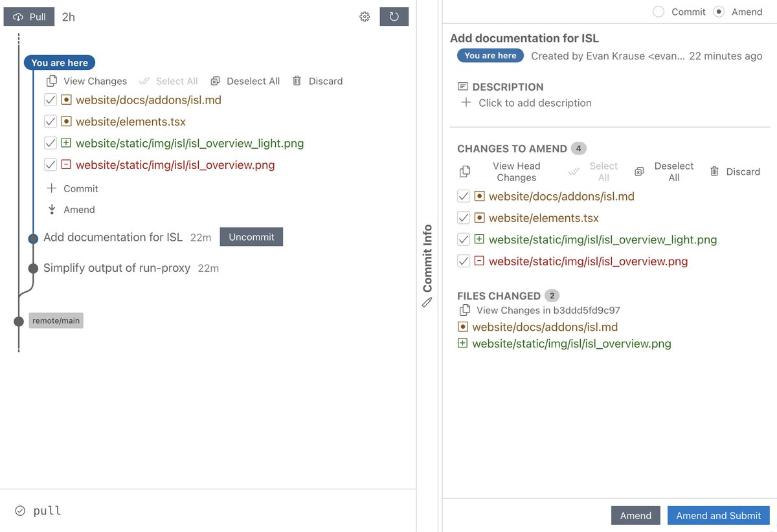
Task: Uncheck isl.md under Changes to Amend
Action: click(x=464, y=196)
